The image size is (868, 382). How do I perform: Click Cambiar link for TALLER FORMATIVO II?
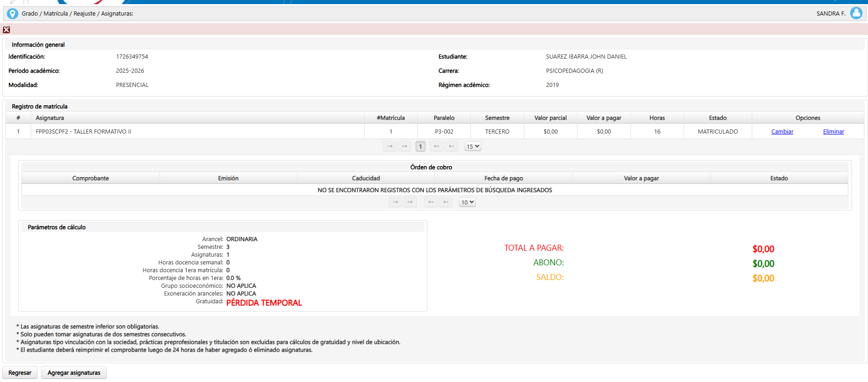[782, 132]
